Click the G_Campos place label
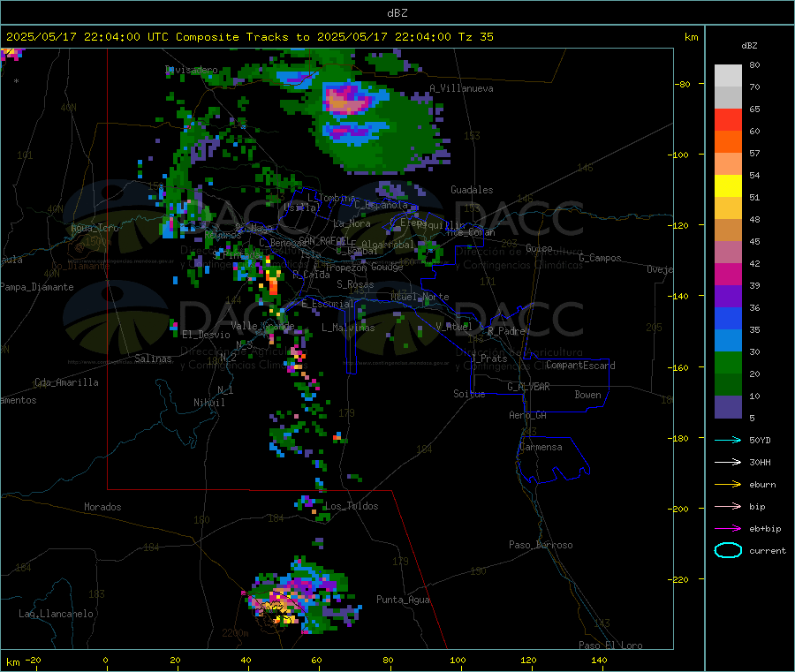This screenshot has width=795, height=672. 600,258
